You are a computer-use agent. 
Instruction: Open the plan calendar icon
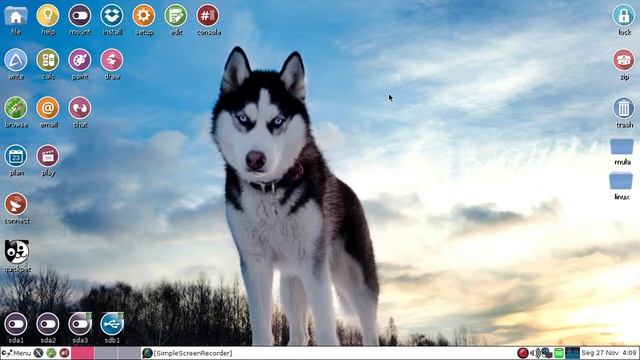tap(16, 156)
